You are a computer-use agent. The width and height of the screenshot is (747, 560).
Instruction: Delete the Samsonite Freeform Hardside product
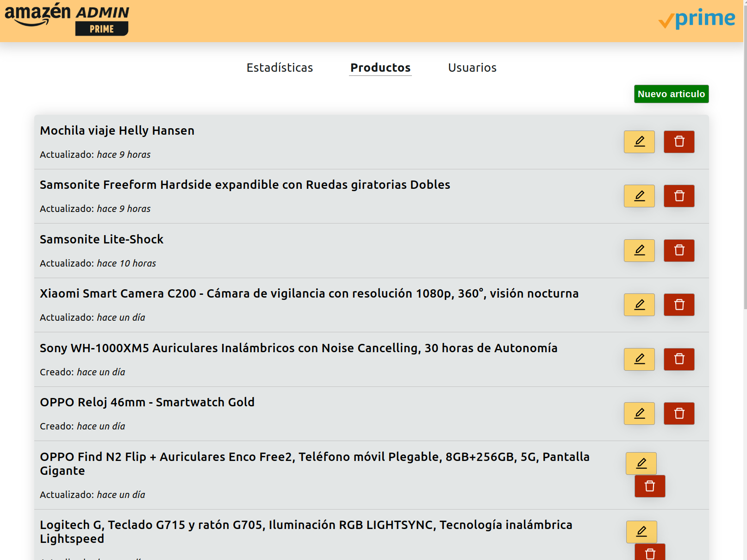tap(679, 196)
